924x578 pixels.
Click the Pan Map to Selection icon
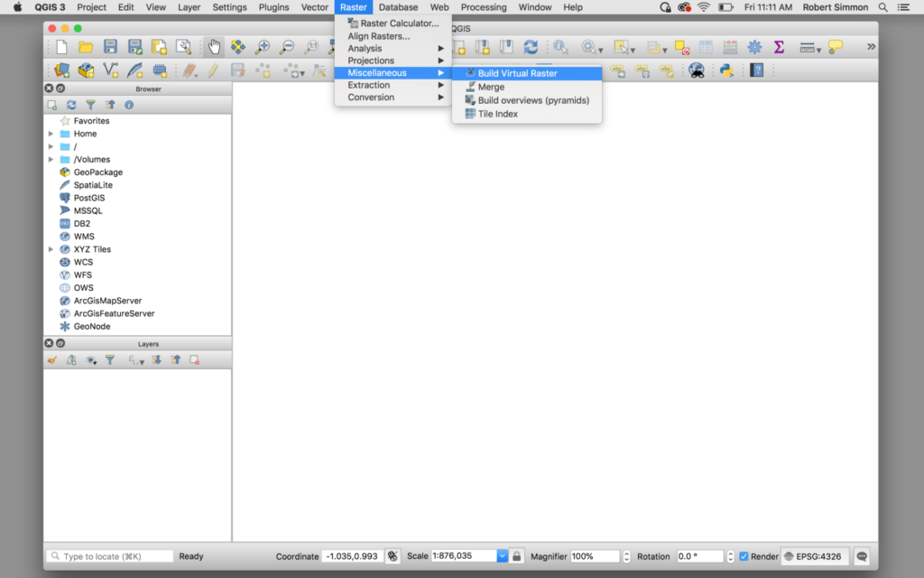pyautogui.click(x=237, y=47)
